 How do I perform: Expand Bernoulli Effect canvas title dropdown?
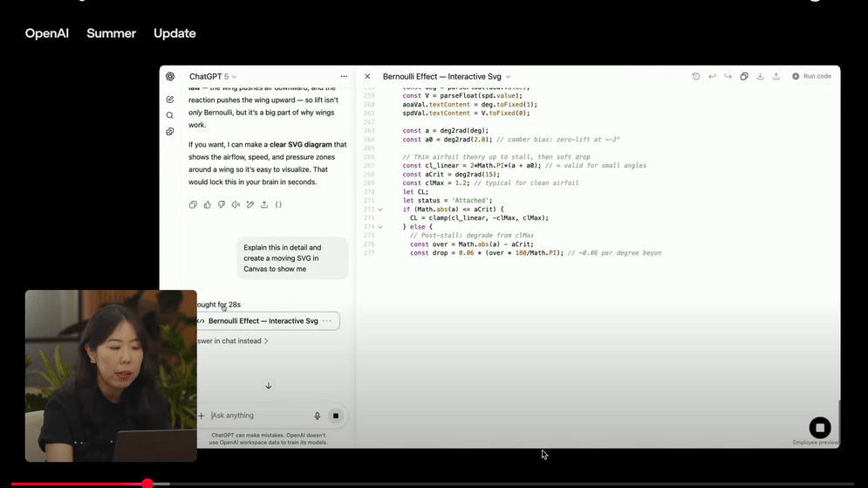point(509,77)
